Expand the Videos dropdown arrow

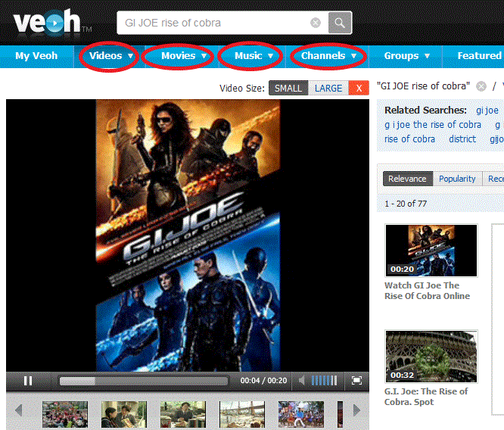pyautogui.click(x=130, y=56)
